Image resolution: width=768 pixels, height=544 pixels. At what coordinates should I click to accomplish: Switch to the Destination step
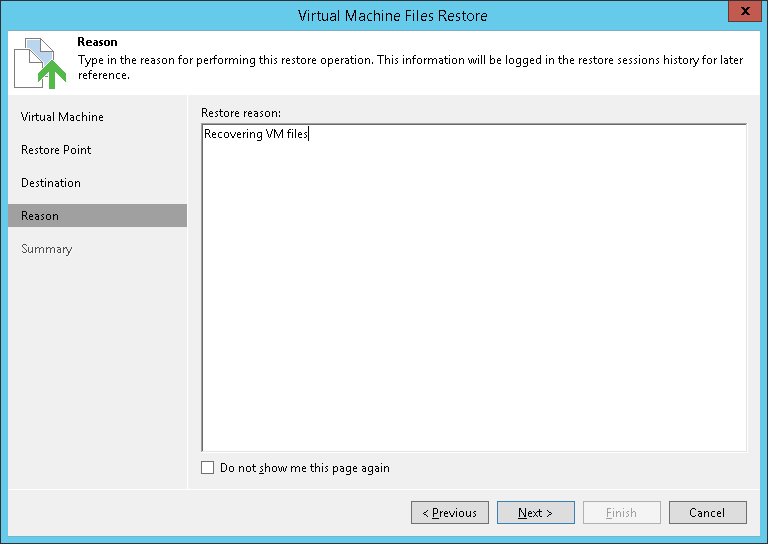[51, 183]
